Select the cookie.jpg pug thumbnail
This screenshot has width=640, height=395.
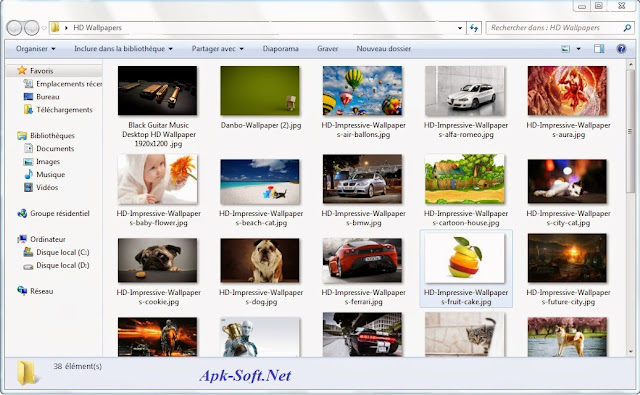point(158,260)
